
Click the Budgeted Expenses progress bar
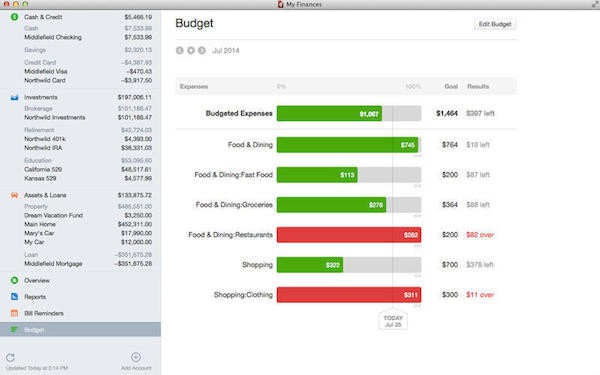[349, 113]
